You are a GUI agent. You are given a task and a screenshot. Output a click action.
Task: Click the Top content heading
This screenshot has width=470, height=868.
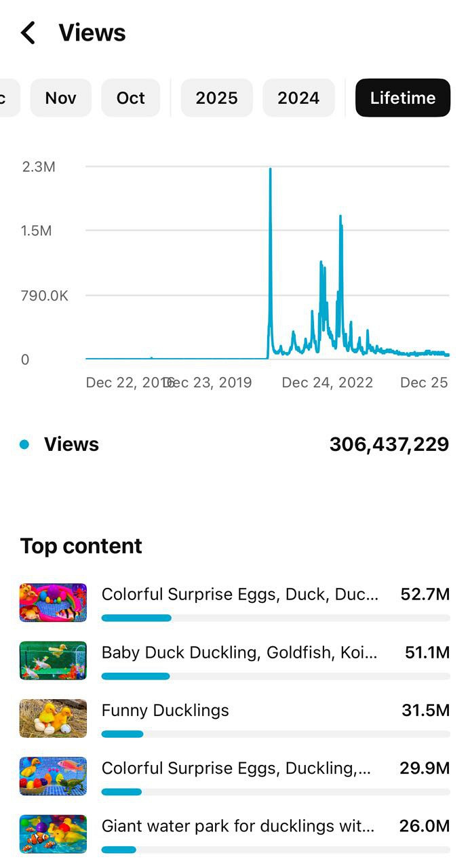pos(81,546)
